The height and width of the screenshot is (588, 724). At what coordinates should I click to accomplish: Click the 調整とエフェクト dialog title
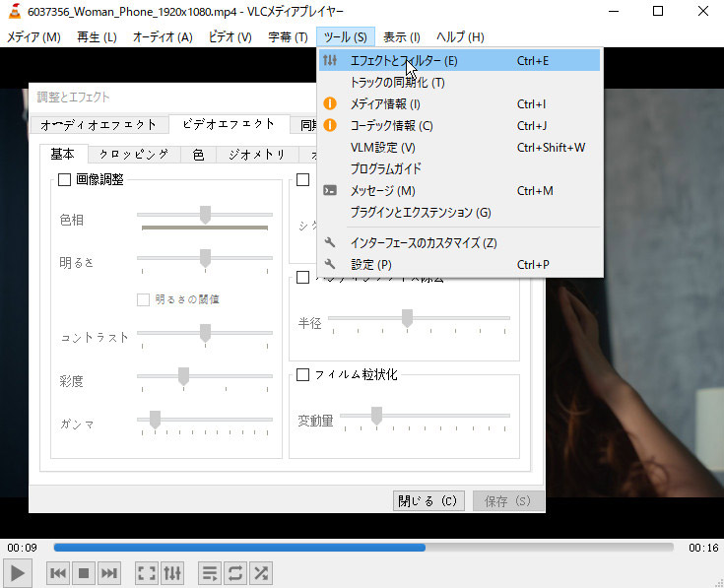point(74,97)
